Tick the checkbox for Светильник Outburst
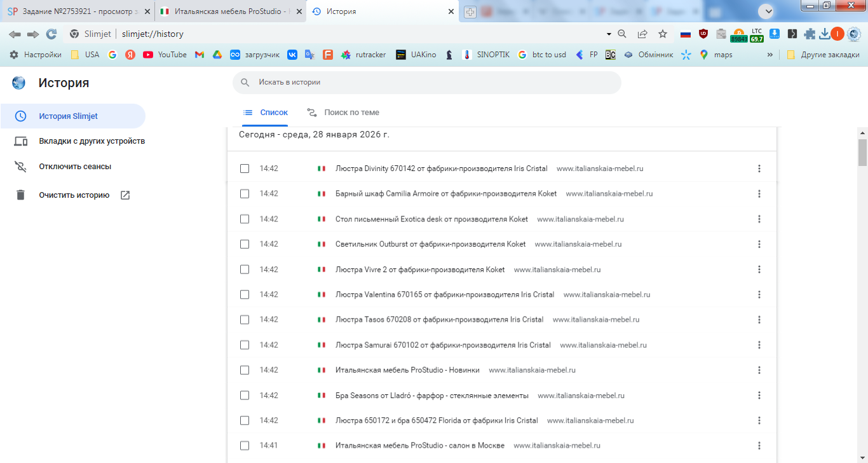The width and height of the screenshot is (868, 463). pos(245,244)
